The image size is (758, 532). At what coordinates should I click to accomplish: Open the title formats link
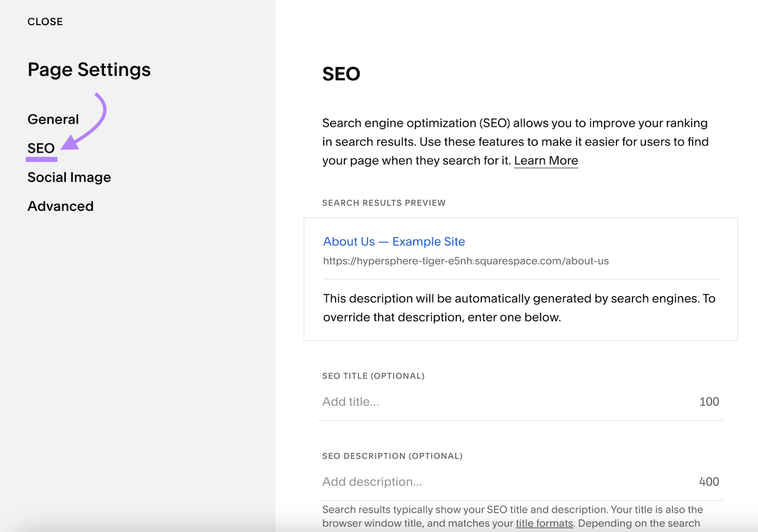[543, 523]
